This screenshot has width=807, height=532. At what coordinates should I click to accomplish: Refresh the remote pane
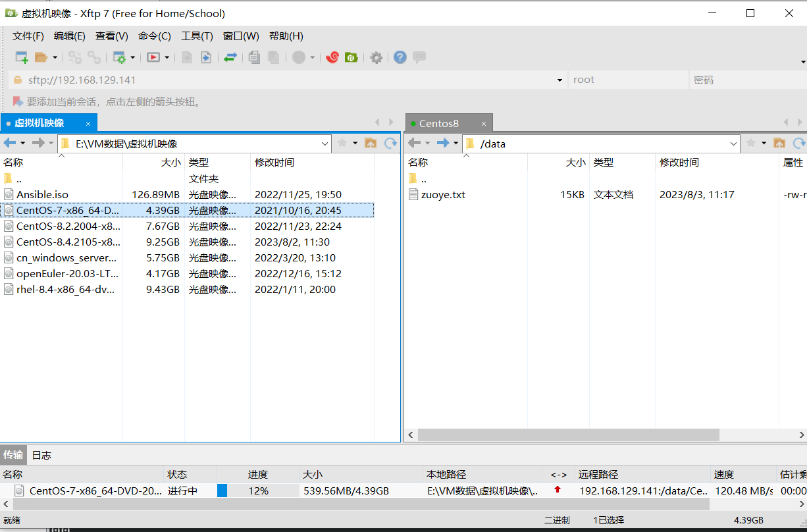tap(799, 143)
